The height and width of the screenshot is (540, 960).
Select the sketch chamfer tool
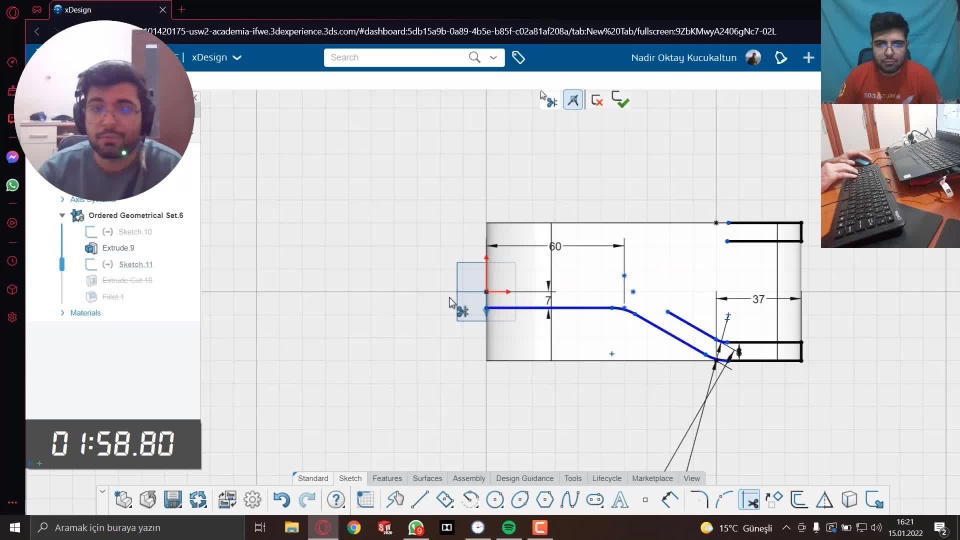(724, 500)
